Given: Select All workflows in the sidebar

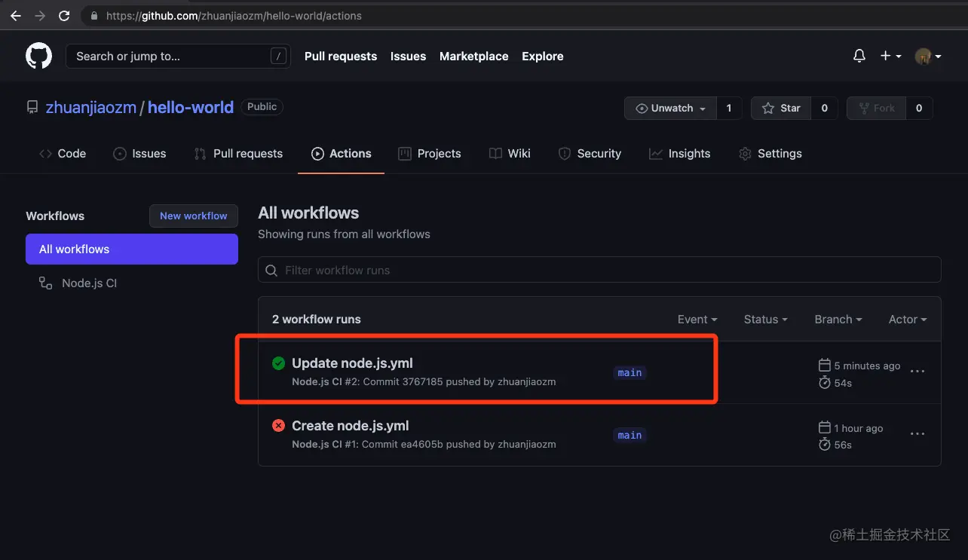Looking at the screenshot, I should tap(132, 249).
